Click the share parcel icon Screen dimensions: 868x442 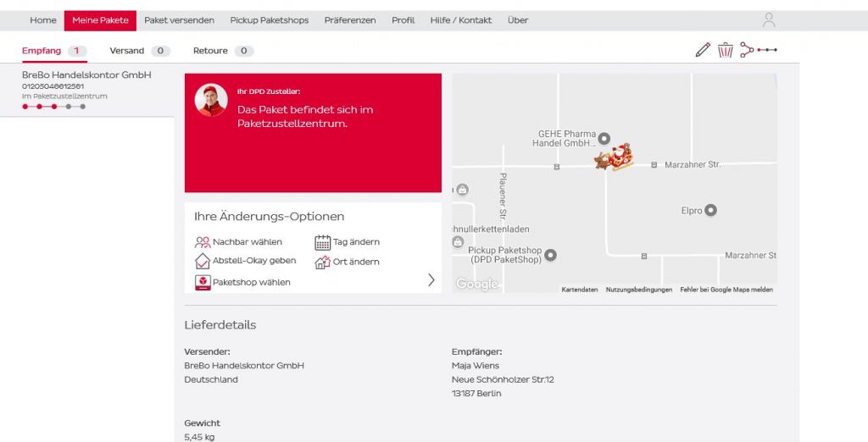point(747,50)
